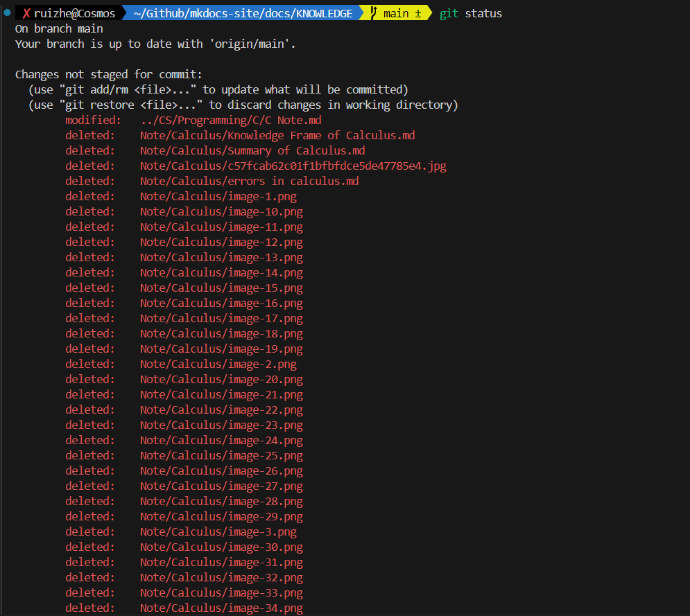Click the status argument in the command
The height and width of the screenshot is (616, 690).
coord(483,14)
